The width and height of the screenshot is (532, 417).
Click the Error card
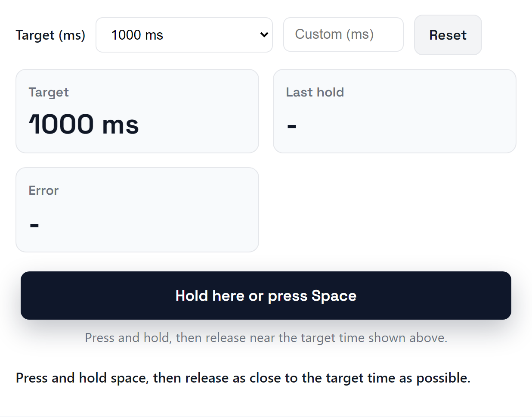tap(137, 209)
